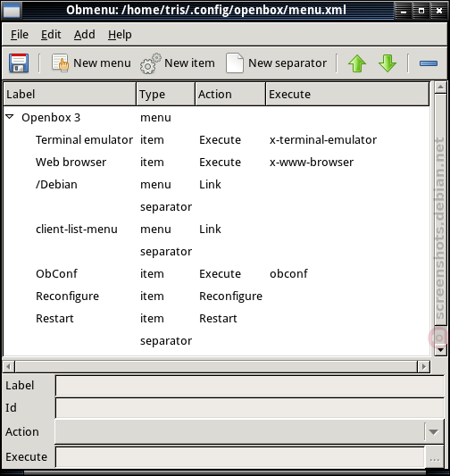Click the horizontal scrollbar right arrow
This screenshot has height=476, width=450.
click(x=423, y=367)
